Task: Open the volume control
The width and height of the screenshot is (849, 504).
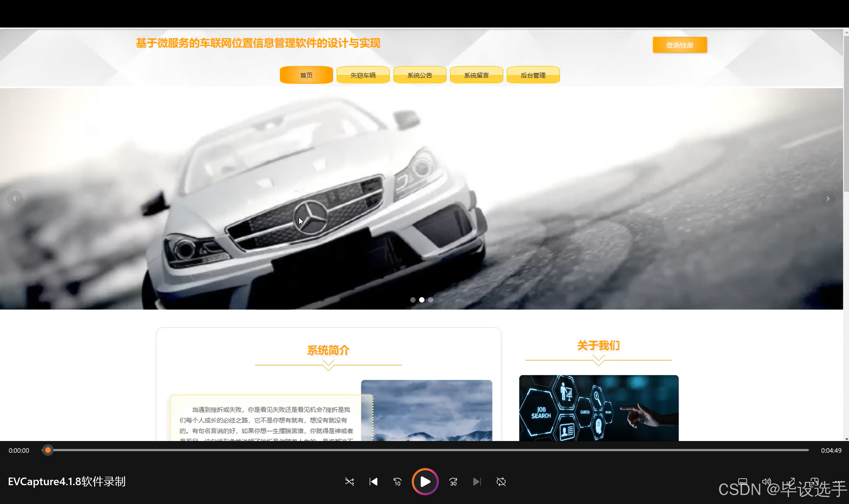Action: pyautogui.click(x=766, y=482)
